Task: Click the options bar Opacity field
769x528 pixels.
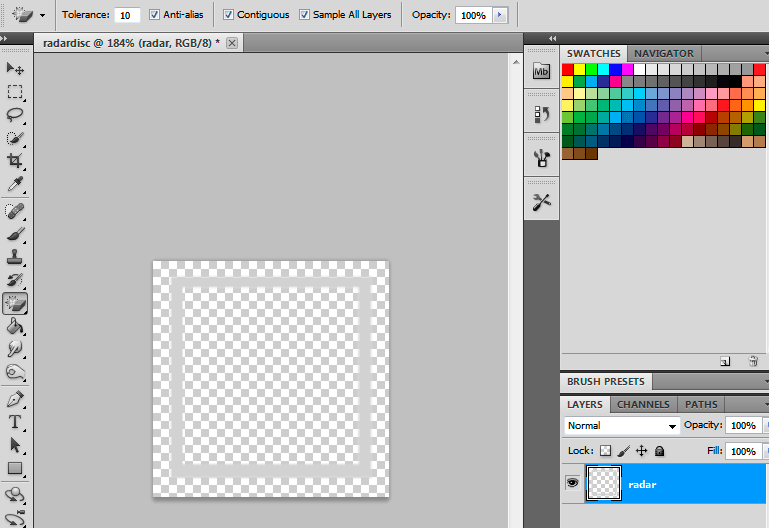Action: click(x=473, y=15)
